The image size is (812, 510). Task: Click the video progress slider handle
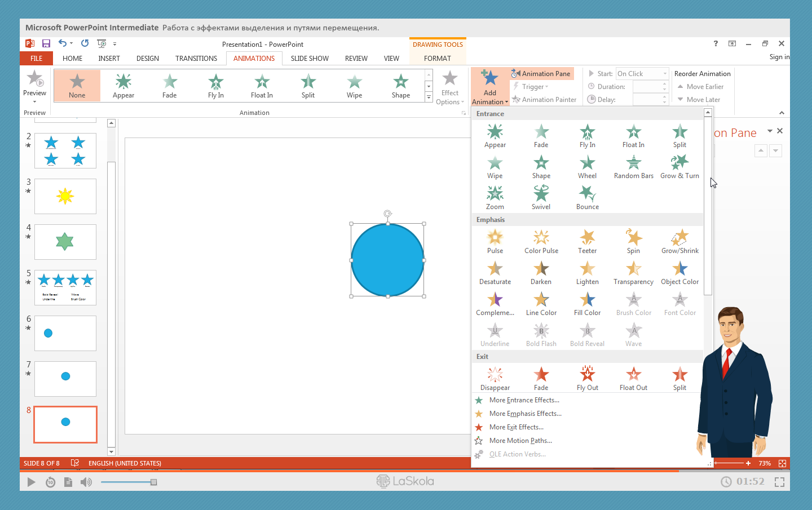coord(153,482)
